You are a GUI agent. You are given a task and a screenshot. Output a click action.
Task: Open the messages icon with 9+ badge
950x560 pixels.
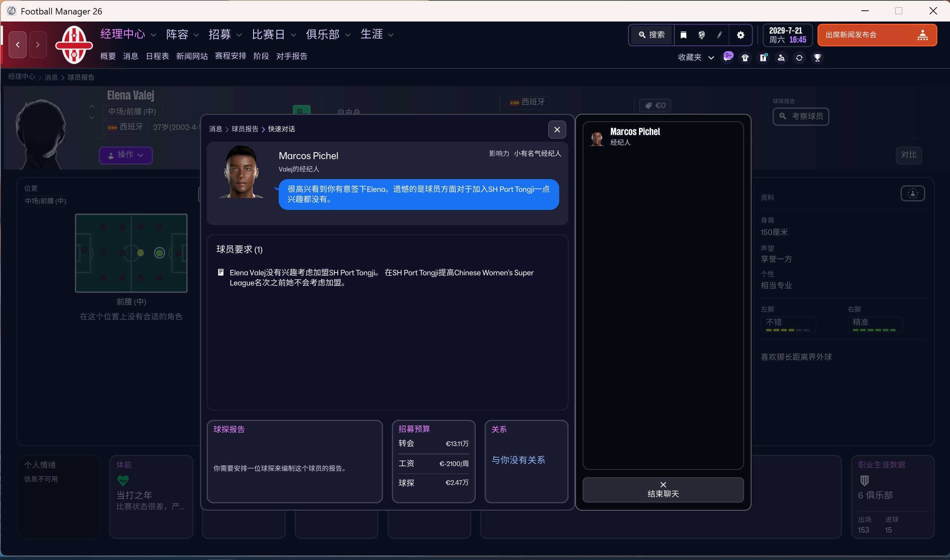tap(727, 58)
